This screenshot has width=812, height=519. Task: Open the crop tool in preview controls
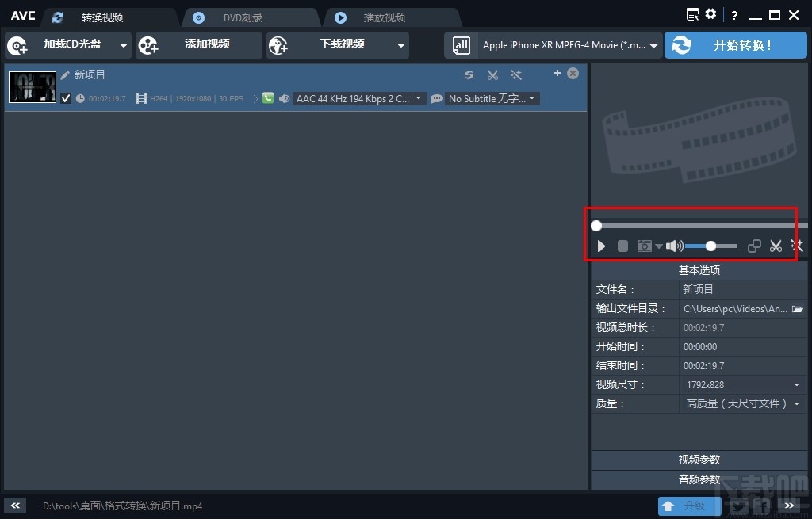coord(754,246)
